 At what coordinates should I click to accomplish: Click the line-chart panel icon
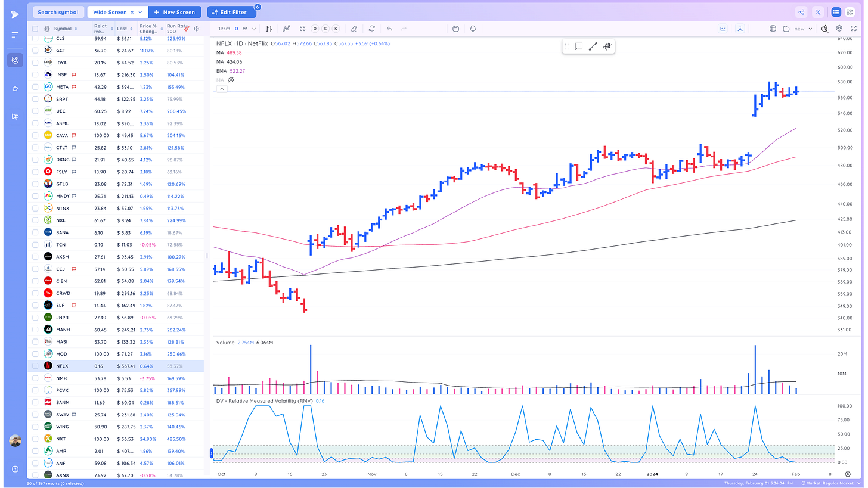(723, 28)
